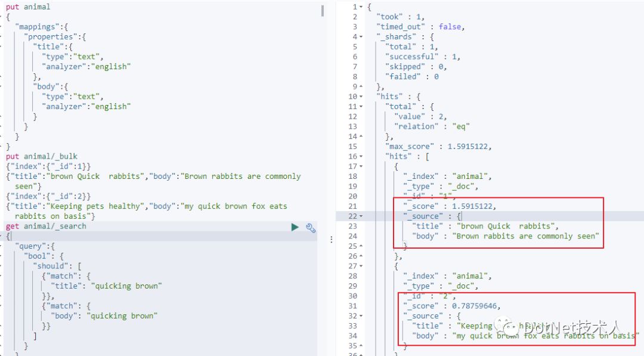Screen dimensions: 644x356
Task: Collapse the second hit object at line 27
Action: 361,266
